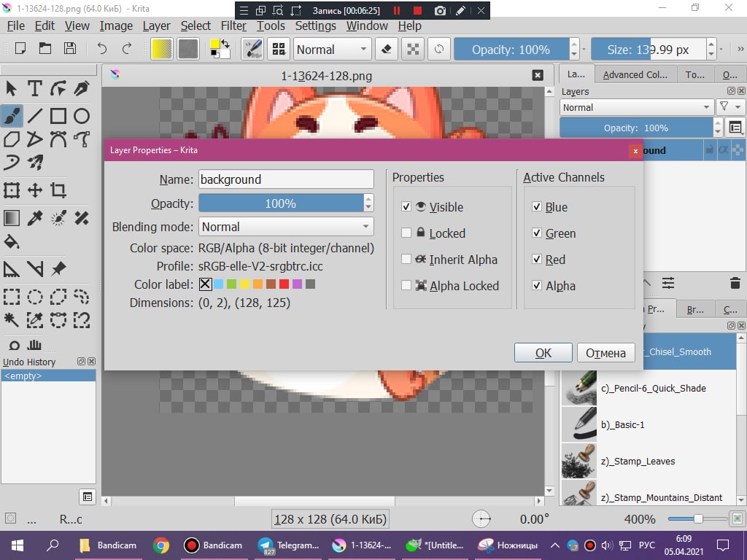Image resolution: width=747 pixels, height=560 pixels.
Task: Open the layer filter dropdown
Action: [x=729, y=107]
